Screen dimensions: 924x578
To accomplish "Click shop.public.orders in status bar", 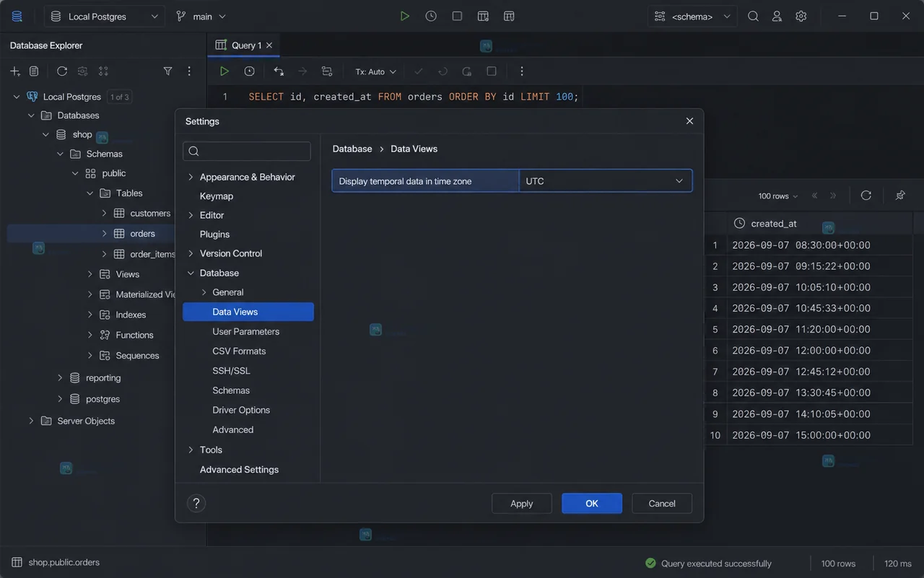I will (x=64, y=562).
